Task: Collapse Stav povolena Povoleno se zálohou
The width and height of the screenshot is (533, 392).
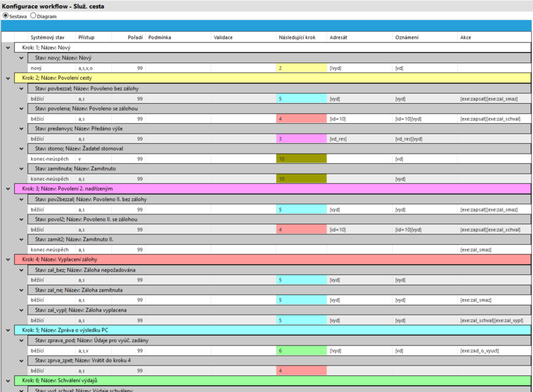Action: (21, 108)
